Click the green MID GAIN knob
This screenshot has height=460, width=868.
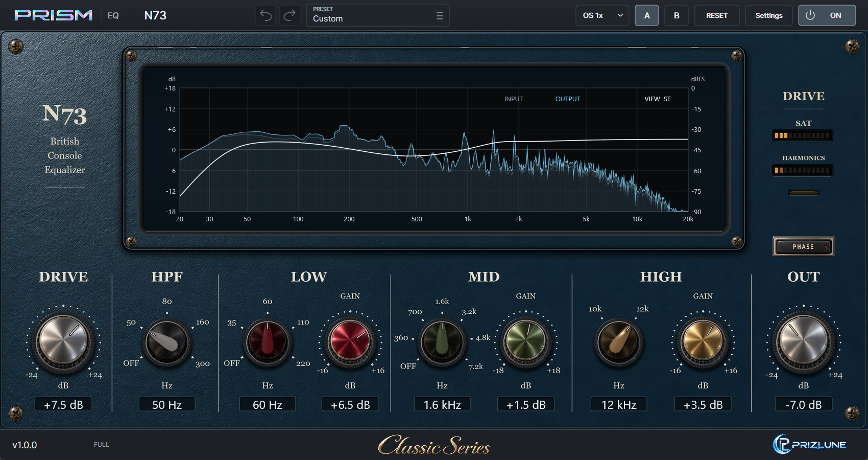pos(526,341)
